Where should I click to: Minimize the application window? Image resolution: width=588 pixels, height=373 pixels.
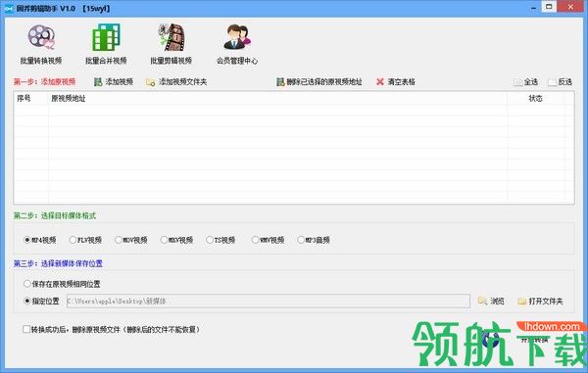point(534,8)
